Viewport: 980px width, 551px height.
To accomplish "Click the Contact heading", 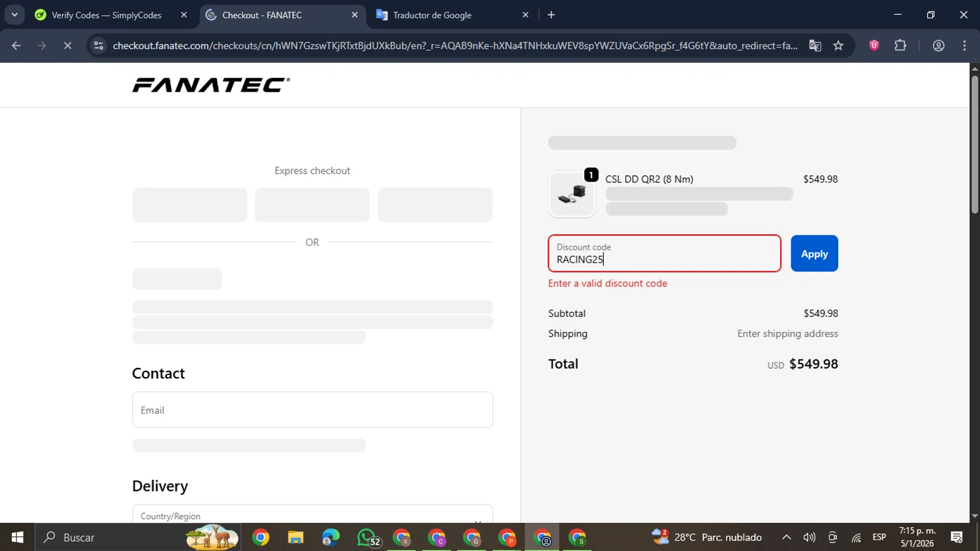I will point(158,373).
